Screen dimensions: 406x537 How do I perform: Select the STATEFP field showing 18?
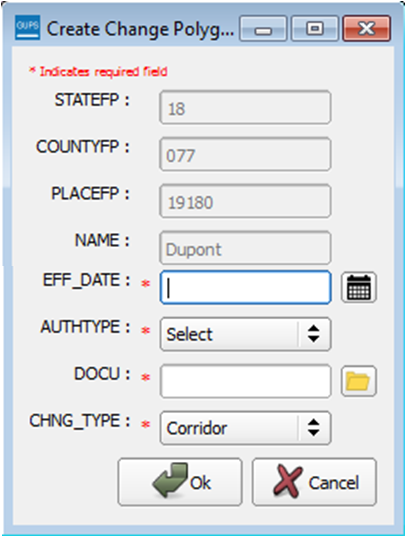(245, 107)
